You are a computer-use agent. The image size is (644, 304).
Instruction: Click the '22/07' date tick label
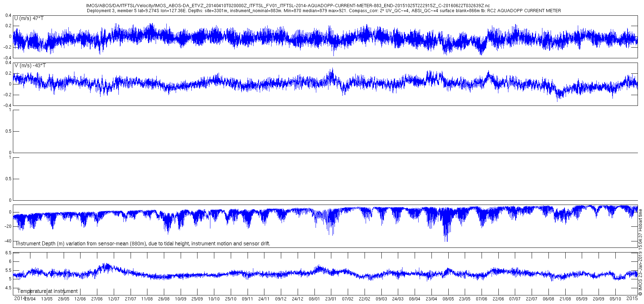(532, 299)
